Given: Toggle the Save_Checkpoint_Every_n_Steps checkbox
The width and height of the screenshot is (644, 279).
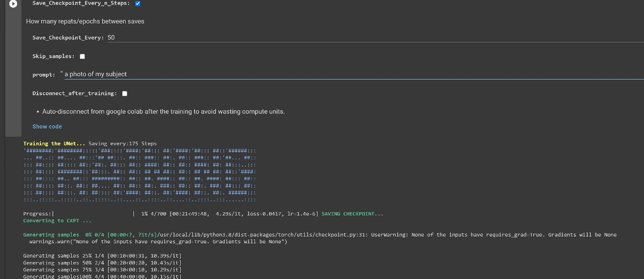Looking at the screenshot, I should 138,3.
